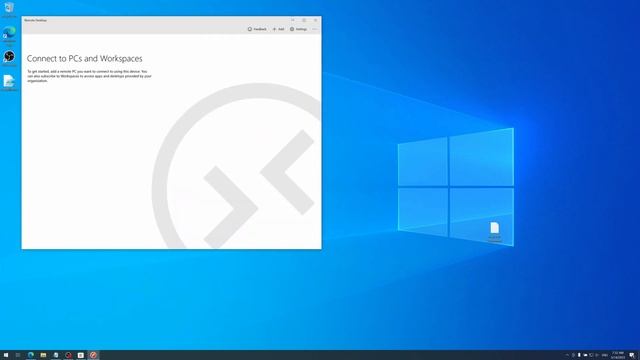Open the Action Center notifications icon
This screenshot has height=360, width=640.
click(632, 355)
